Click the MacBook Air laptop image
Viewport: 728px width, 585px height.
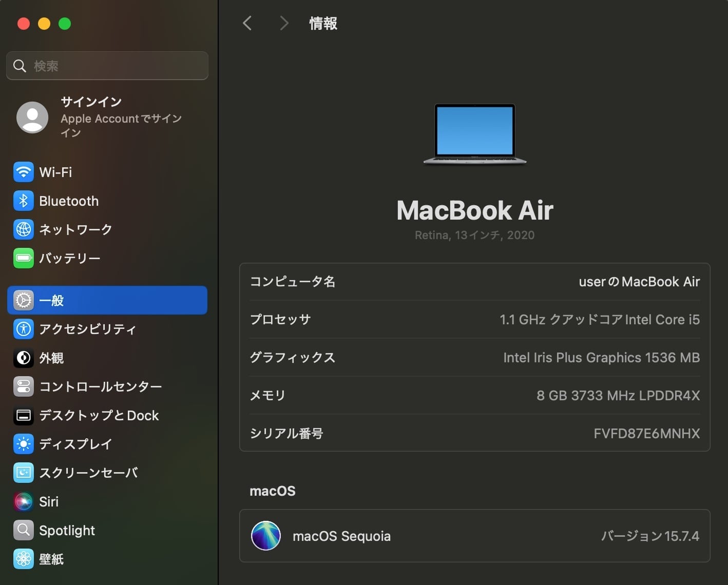[475, 134]
